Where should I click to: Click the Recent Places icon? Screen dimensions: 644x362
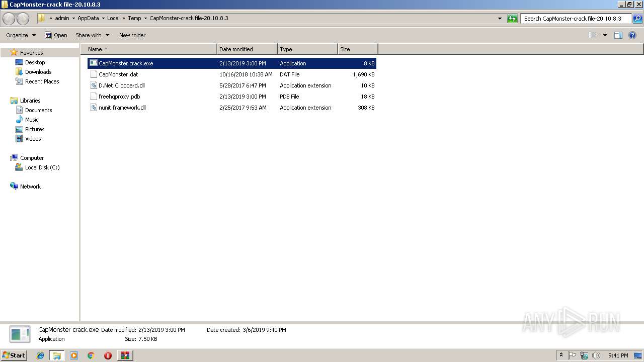coord(19,81)
